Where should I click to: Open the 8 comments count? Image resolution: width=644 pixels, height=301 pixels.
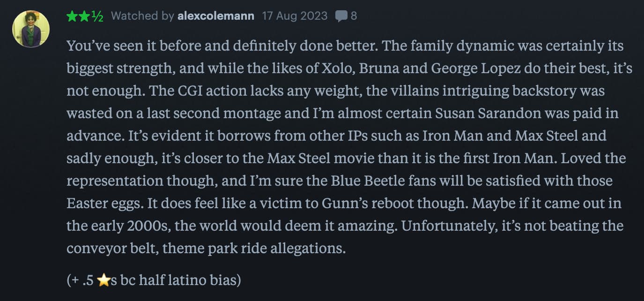[x=354, y=16]
